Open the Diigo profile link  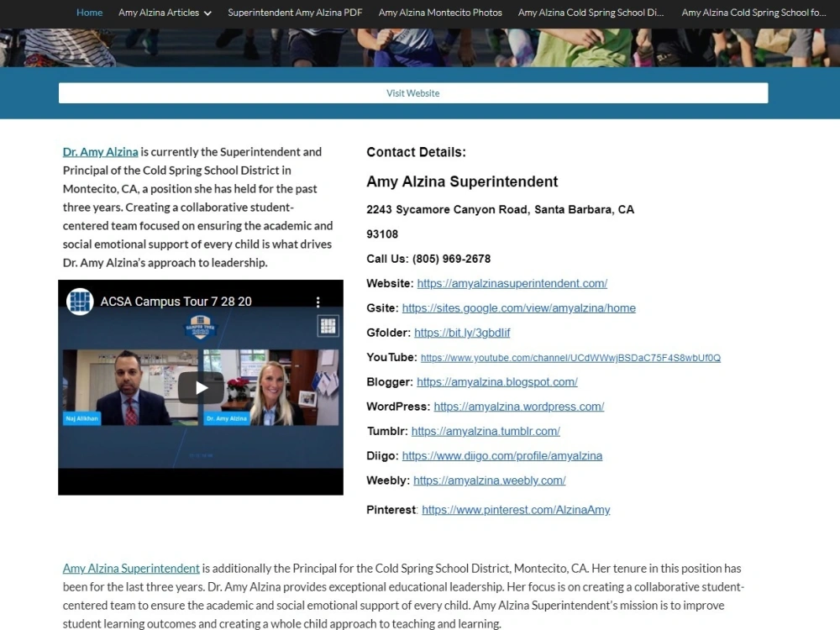pos(502,456)
